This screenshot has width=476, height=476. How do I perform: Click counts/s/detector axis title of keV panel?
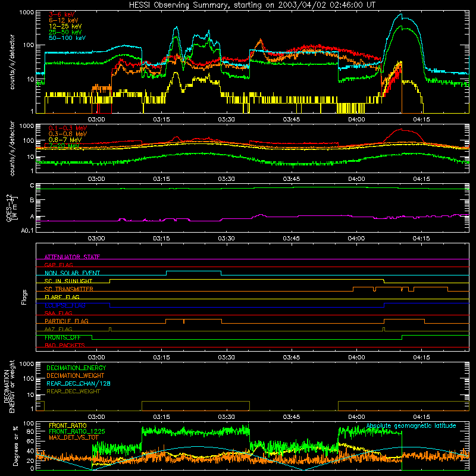12,62
